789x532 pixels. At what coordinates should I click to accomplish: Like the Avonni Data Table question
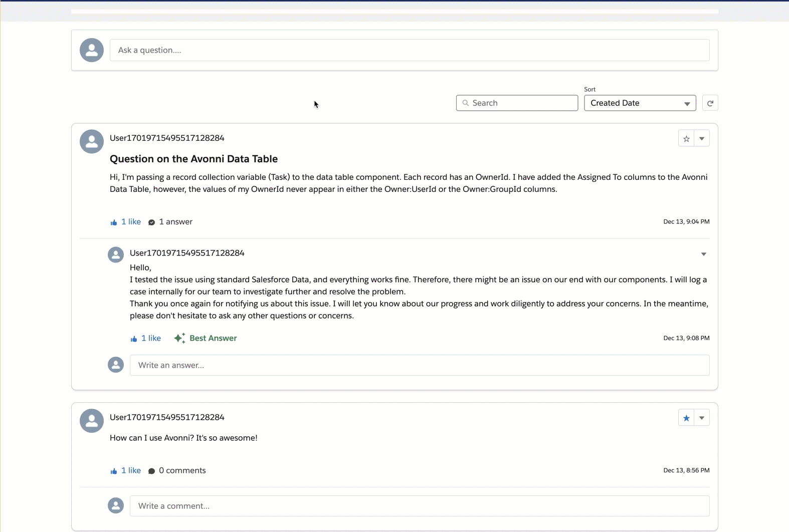tap(126, 222)
